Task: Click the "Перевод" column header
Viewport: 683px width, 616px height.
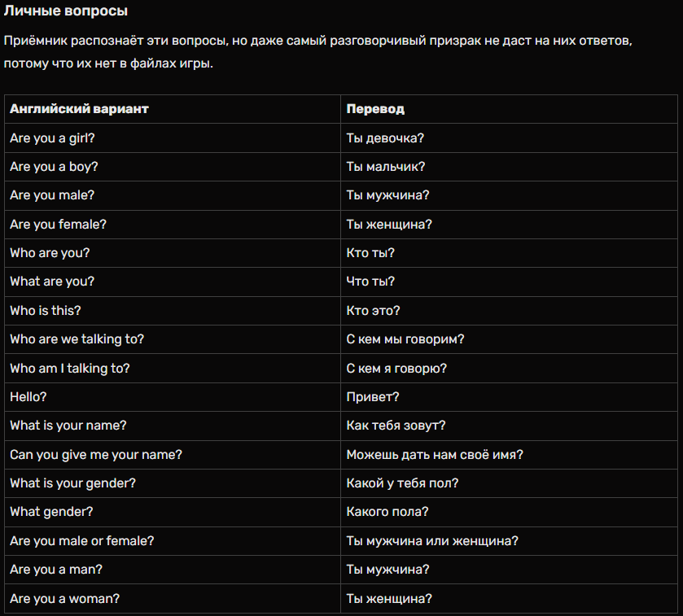Action: (x=375, y=109)
